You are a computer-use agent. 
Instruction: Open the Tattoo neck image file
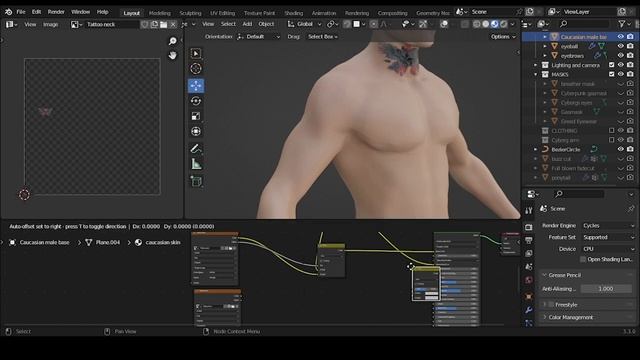click(x=163, y=24)
